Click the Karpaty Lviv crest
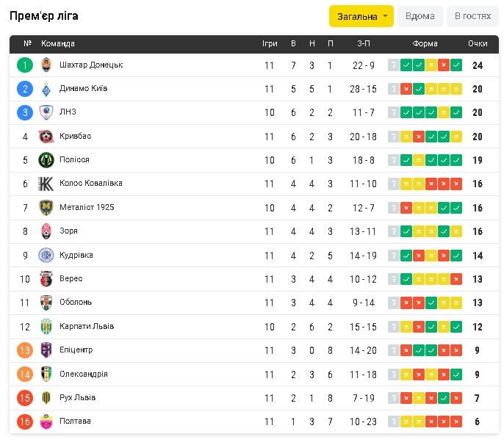 click(46, 326)
